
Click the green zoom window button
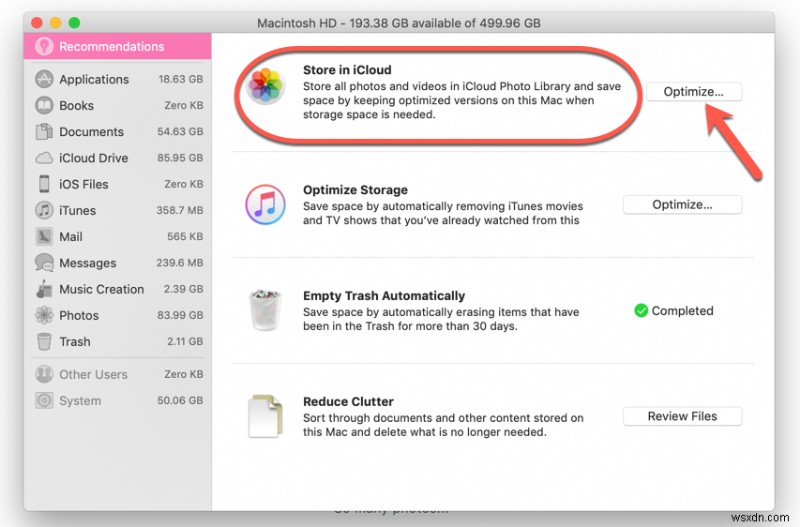[x=74, y=23]
